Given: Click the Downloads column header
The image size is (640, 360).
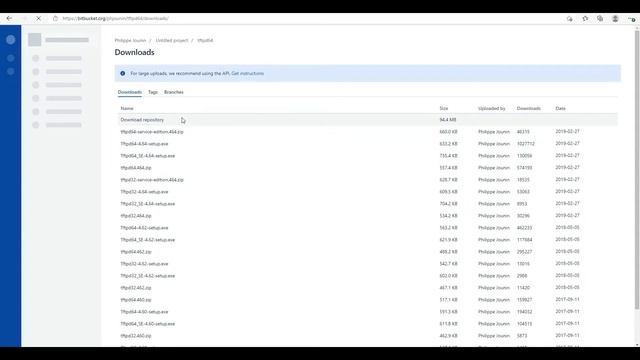Looking at the screenshot, I should (529, 109).
